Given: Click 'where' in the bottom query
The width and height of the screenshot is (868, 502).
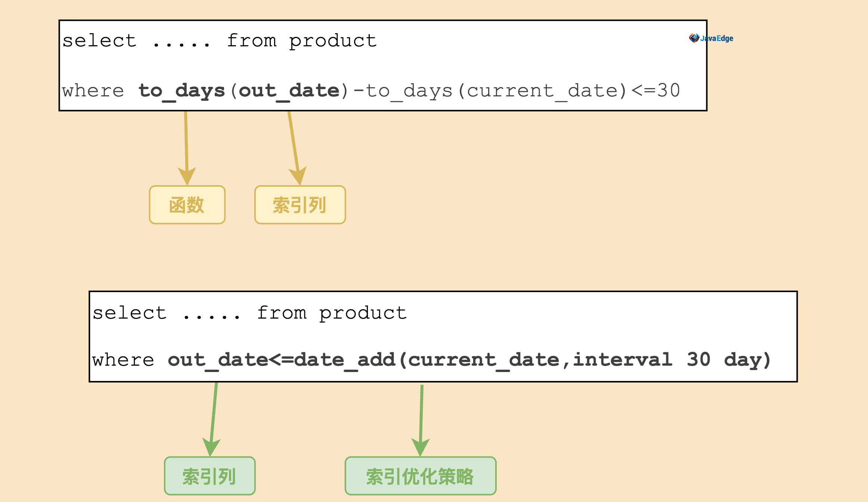Looking at the screenshot, I should [123, 360].
